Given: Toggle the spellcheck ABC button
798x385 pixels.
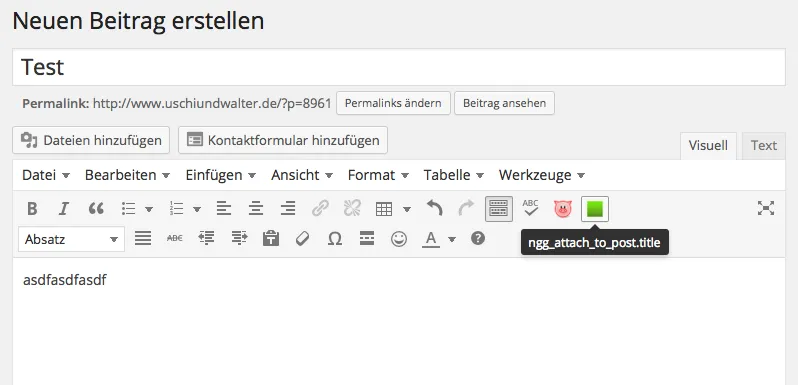Looking at the screenshot, I should (x=530, y=208).
